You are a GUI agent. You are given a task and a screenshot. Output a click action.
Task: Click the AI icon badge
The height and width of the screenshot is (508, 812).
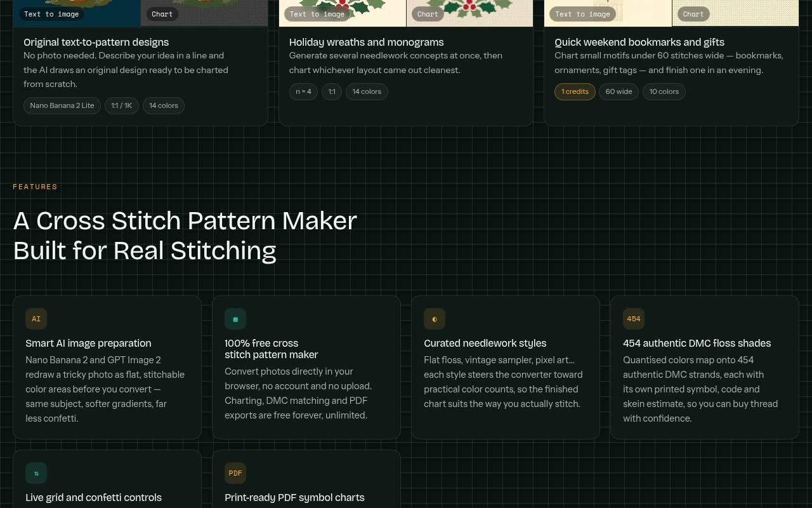click(x=36, y=319)
